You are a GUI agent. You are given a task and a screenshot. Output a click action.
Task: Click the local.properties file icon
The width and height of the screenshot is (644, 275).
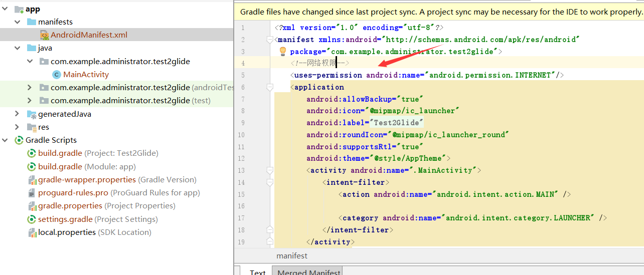[32, 232]
